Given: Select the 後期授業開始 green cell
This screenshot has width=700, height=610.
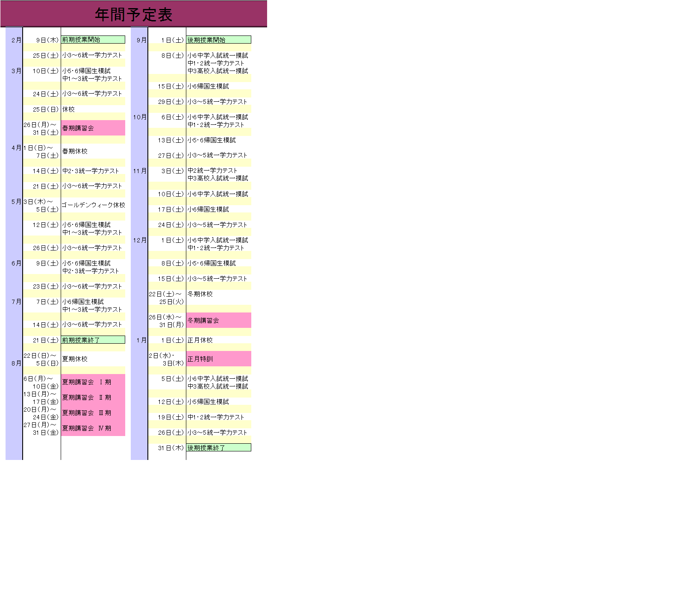Looking at the screenshot, I should [218, 40].
